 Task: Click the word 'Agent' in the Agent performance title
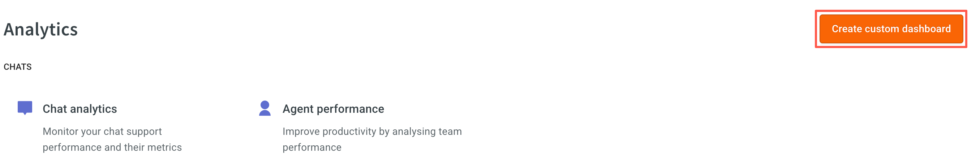[298, 109]
